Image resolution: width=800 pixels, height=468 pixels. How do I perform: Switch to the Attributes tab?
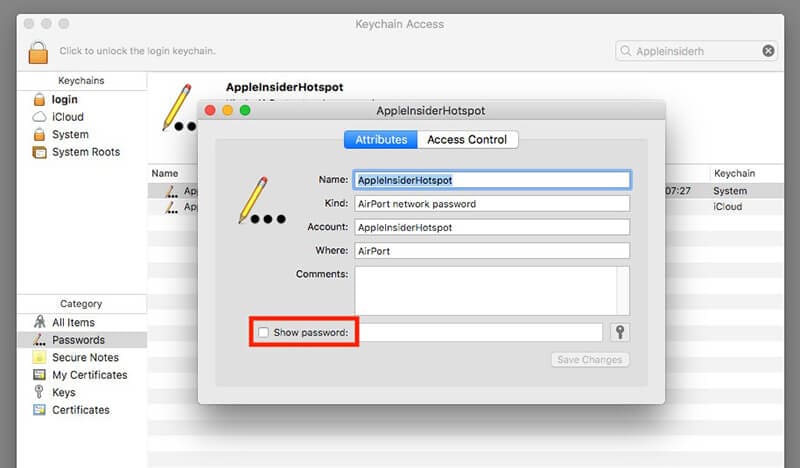click(x=381, y=140)
